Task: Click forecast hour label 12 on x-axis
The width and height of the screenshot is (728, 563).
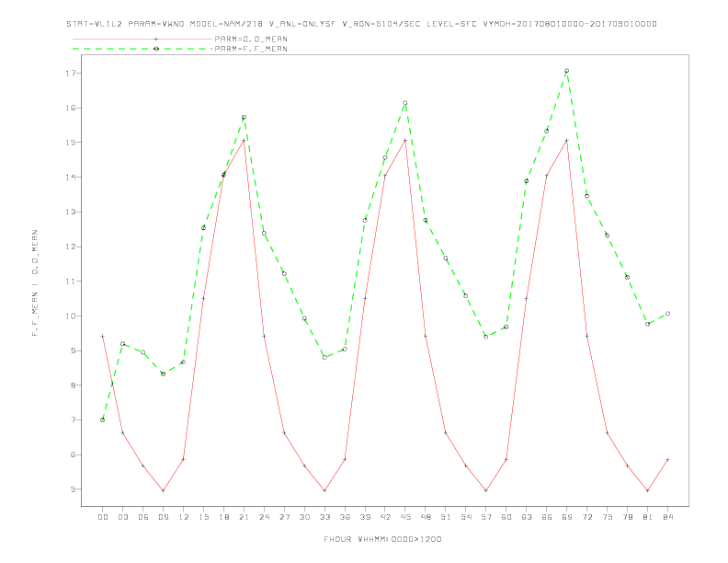Action: [184, 517]
